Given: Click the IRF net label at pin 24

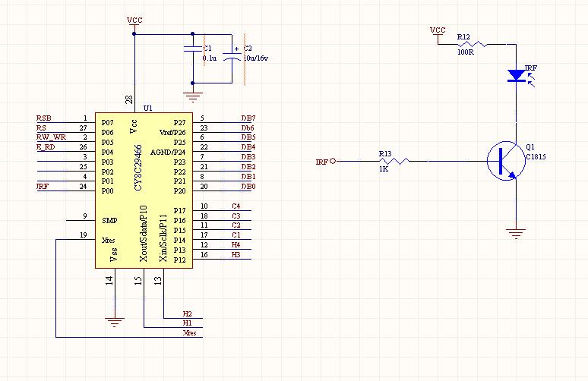Looking at the screenshot, I should point(43,186).
